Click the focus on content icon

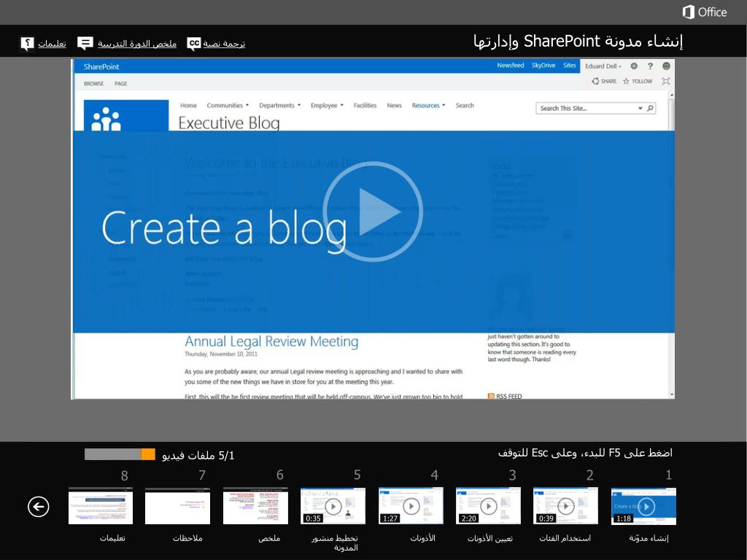(x=665, y=82)
